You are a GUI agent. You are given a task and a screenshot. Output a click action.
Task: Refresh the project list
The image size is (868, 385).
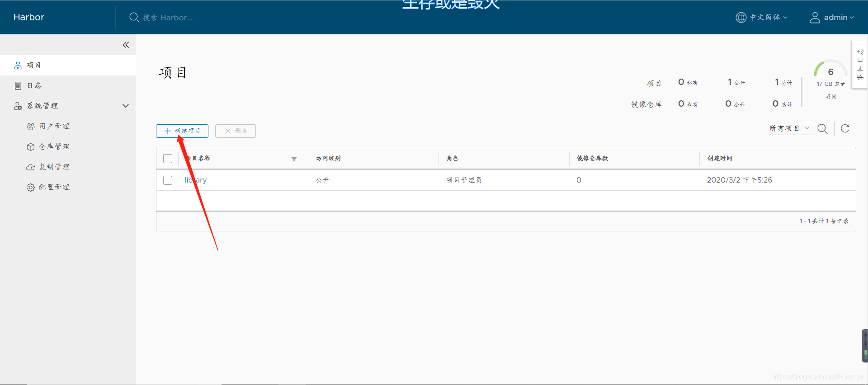[x=845, y=128]
